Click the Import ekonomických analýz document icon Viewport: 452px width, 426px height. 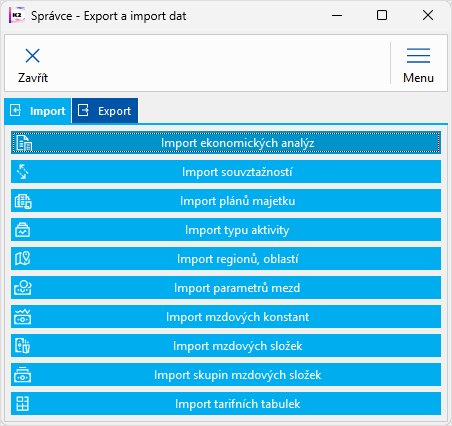24,143
